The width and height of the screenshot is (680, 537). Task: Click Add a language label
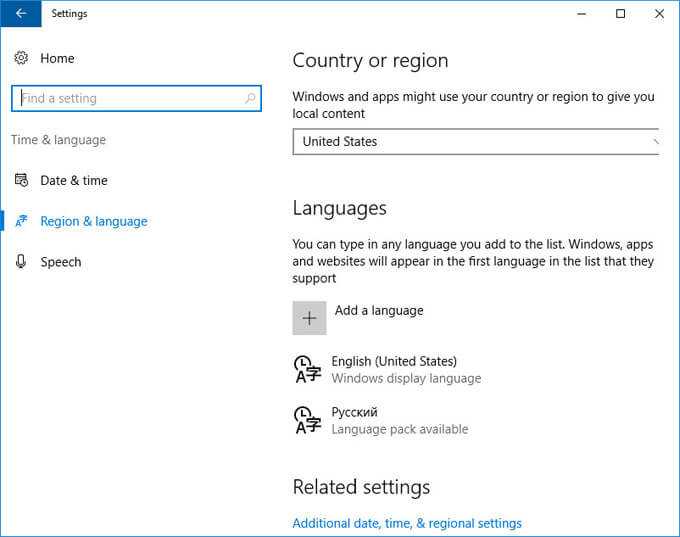(379, 311)
